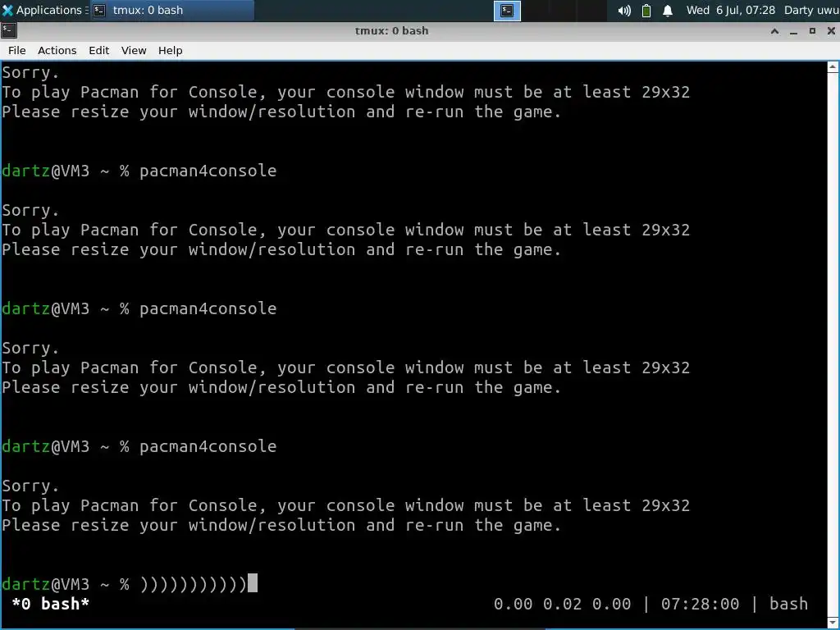This screenshot has width=840, height=630.
Task: Open the notifications bell icon
Action: click(668, 11)
